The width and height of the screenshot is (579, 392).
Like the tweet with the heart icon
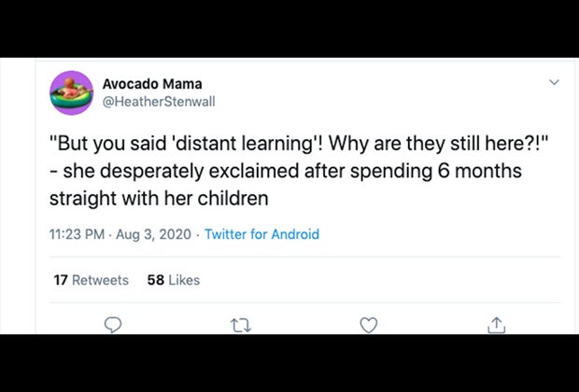369,324
